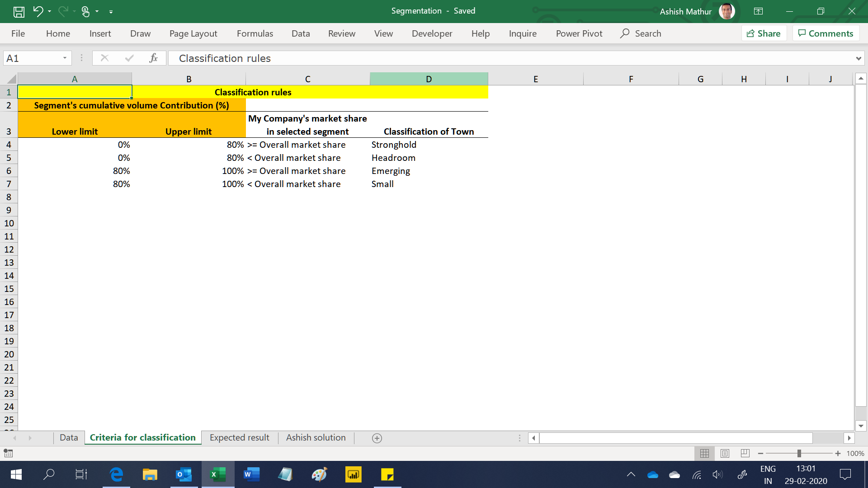Expand the Touch mode dropdown arrow
This screenshot has height=488, width=868.
tap(97, 11)
